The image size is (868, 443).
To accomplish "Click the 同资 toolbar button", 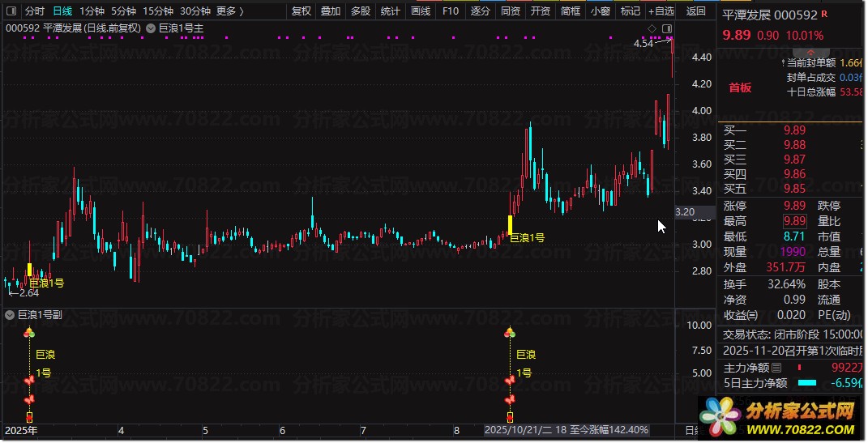I will coord(510,11).
